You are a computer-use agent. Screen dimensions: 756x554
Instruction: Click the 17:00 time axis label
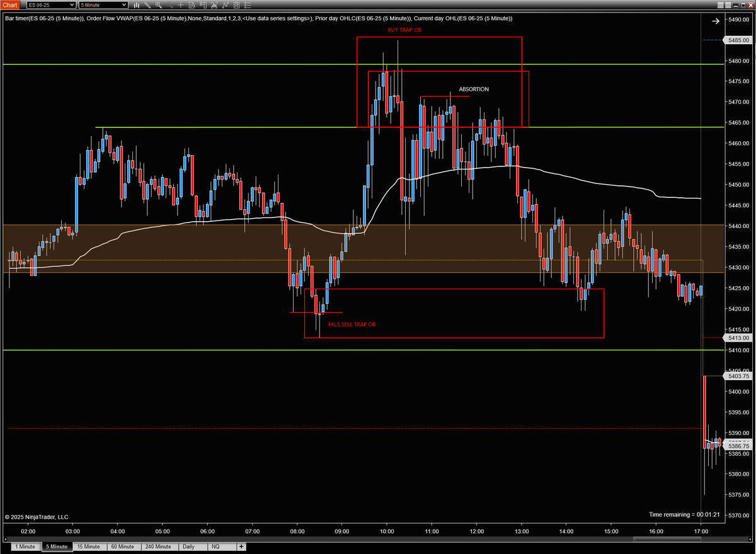[701, 531]
